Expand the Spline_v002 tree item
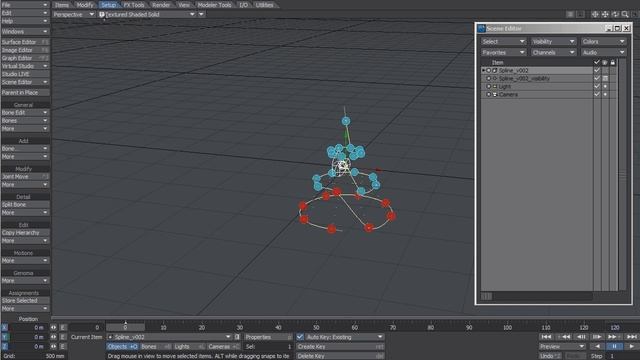The height and width of the screenshot is (360, 640). 484,71
